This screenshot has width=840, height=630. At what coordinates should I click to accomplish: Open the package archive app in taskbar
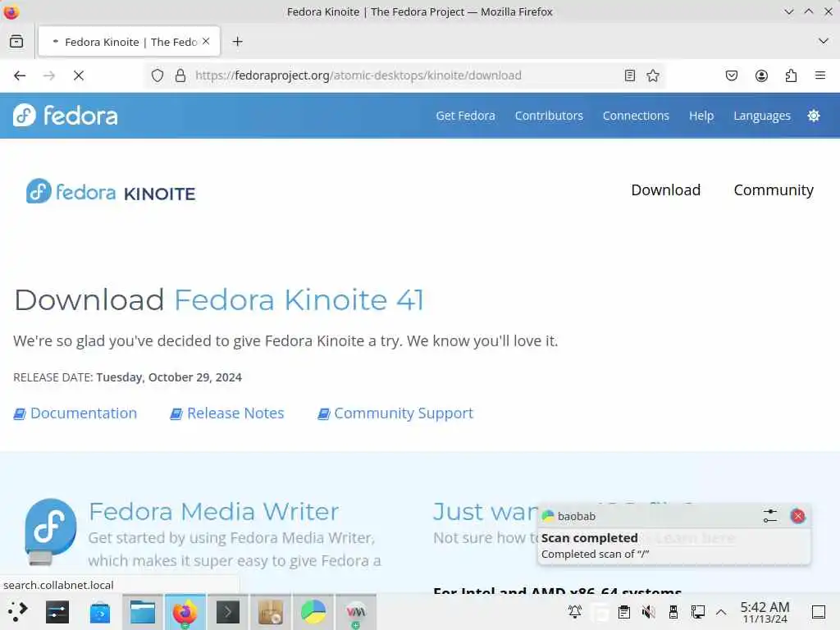pos(271,612)
